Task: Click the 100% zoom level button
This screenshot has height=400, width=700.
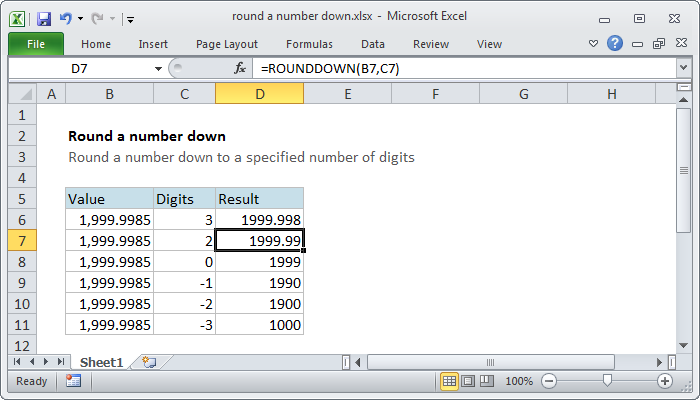Action: [x=518, y=381]
